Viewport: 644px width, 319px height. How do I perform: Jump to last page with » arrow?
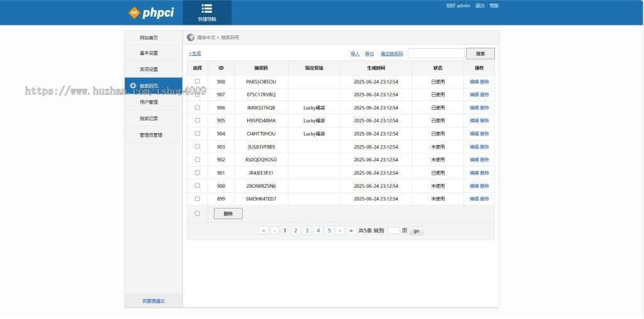pos(351,231)
